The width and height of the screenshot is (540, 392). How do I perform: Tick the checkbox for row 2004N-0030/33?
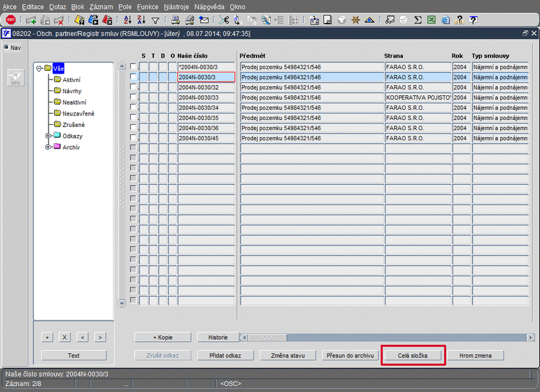[133, 96]
